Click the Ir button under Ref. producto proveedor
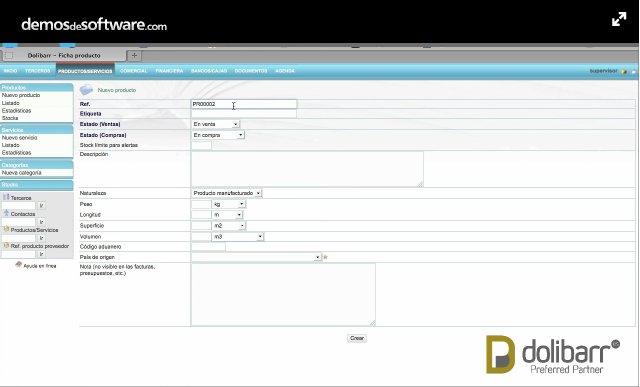 click(41, 254)
